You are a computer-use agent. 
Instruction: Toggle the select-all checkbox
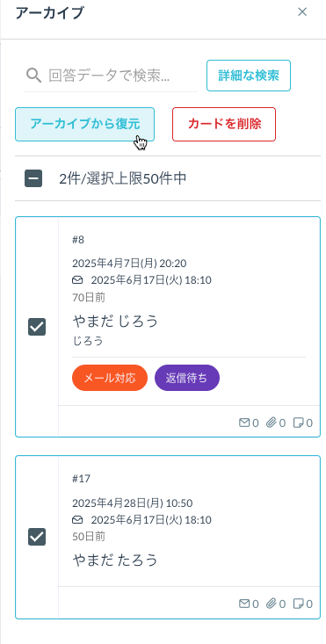[33, 178]
